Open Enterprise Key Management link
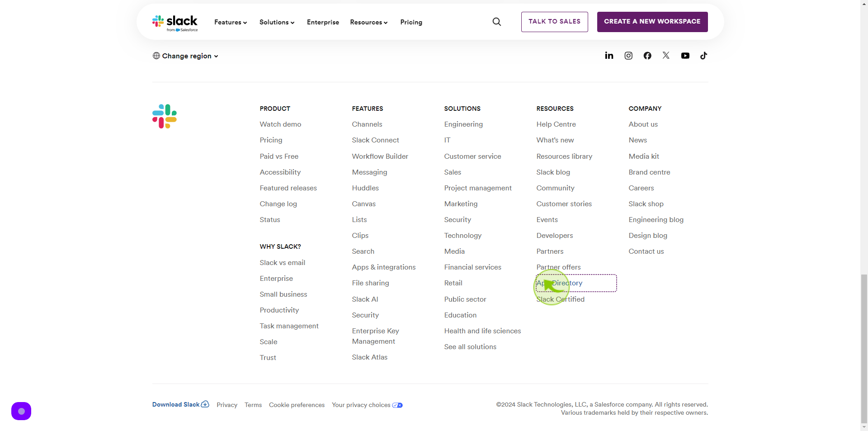This screenshot has width=868, height=431. pyautogui.click(x=376, y=336)
